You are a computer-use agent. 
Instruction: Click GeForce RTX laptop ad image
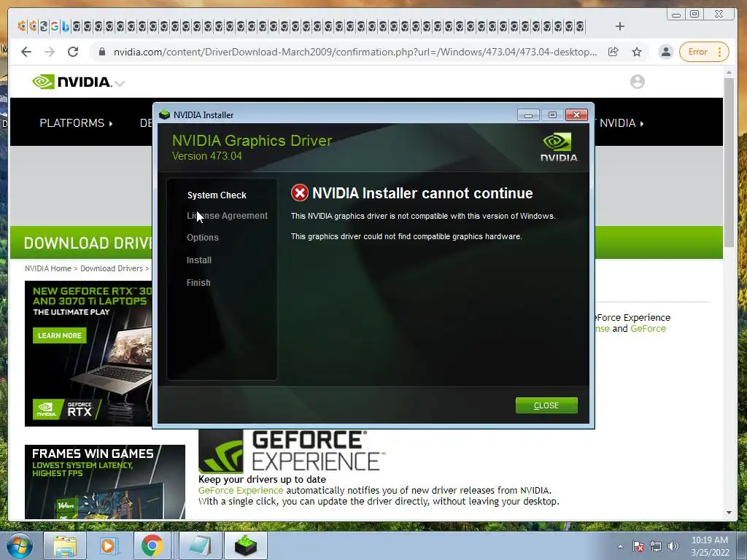[x=88, y=354]
